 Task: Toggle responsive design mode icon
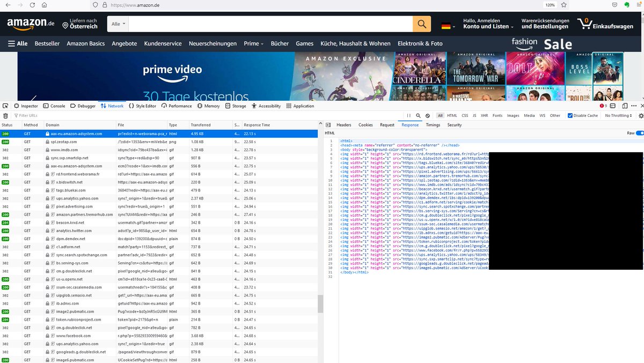pos(625,106)
